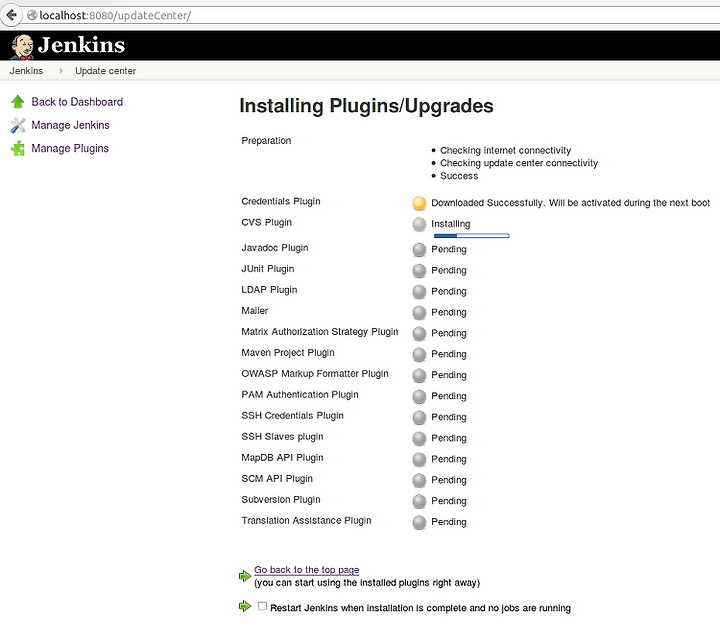Click the browser back arrow button

pos(11,15)
